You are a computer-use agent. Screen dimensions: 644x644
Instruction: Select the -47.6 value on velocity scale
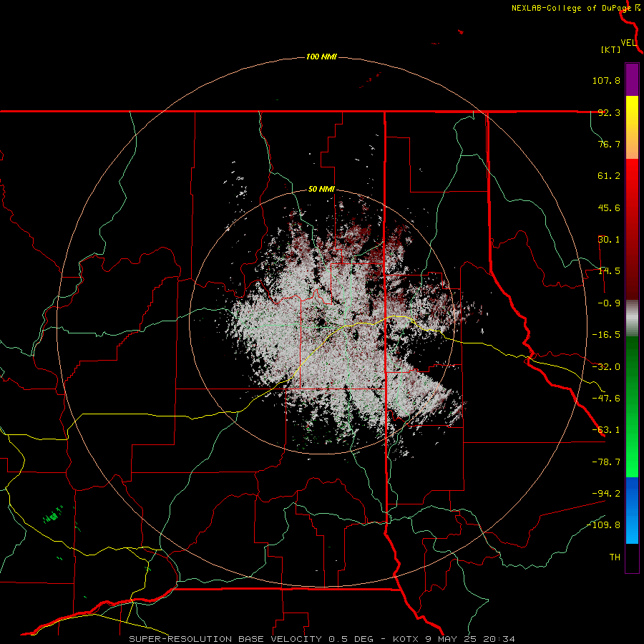click(x=606, y=399)
